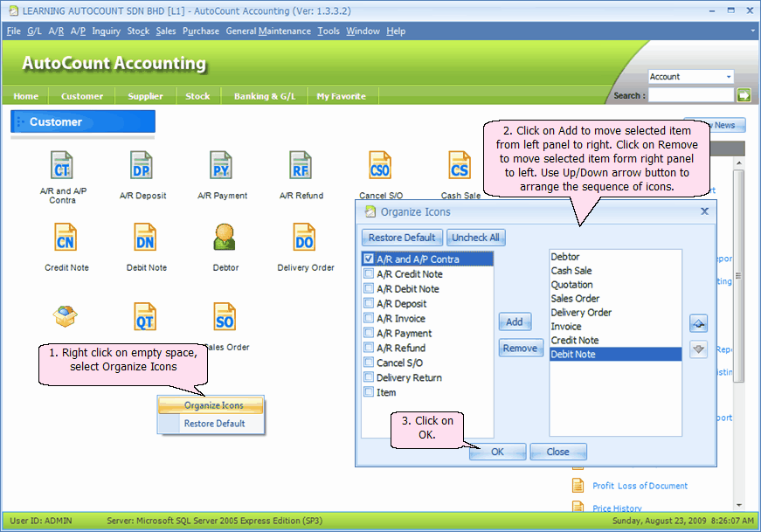This screenshot has width=761, height=532.
Task: Open the Inquiry menu
Action: 107,31
